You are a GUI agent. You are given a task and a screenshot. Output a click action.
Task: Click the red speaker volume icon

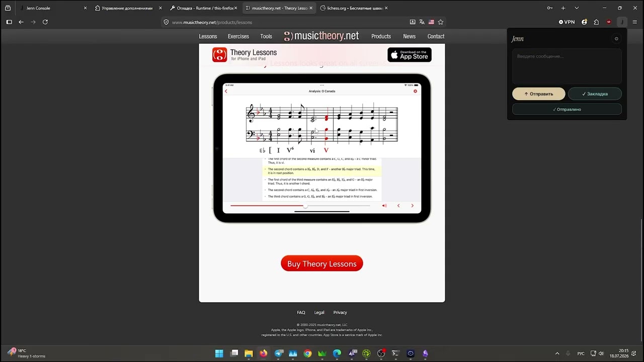[384, 206]
